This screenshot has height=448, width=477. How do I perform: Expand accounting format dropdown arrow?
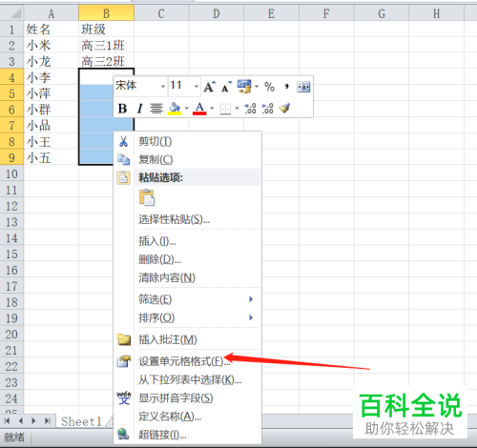click(x=257, y=87)
